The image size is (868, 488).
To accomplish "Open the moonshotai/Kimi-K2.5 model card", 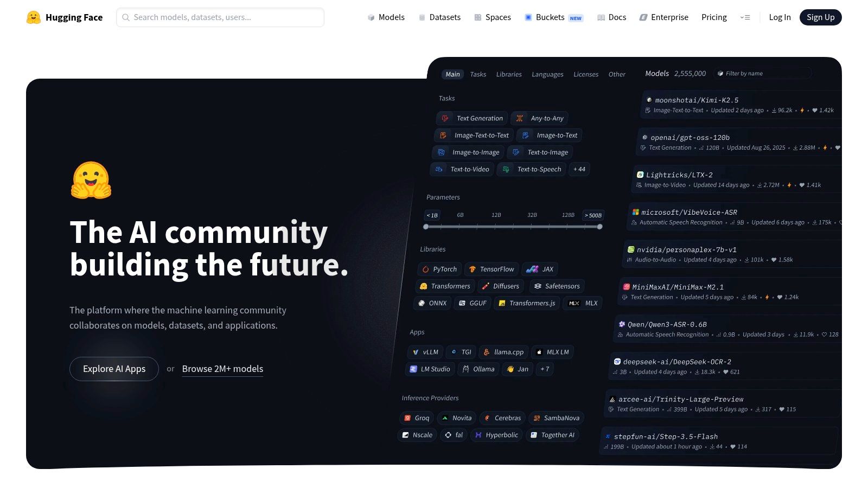I will (x=740, y=105).
